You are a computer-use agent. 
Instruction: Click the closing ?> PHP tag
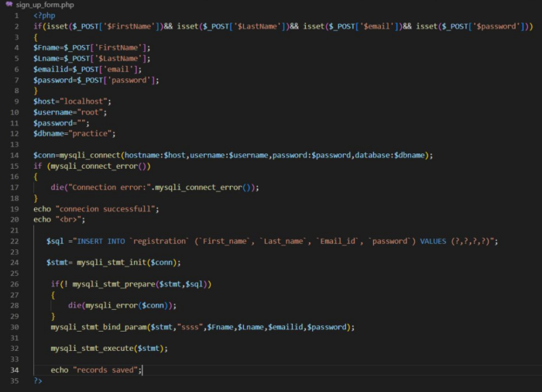click(38, 381)
